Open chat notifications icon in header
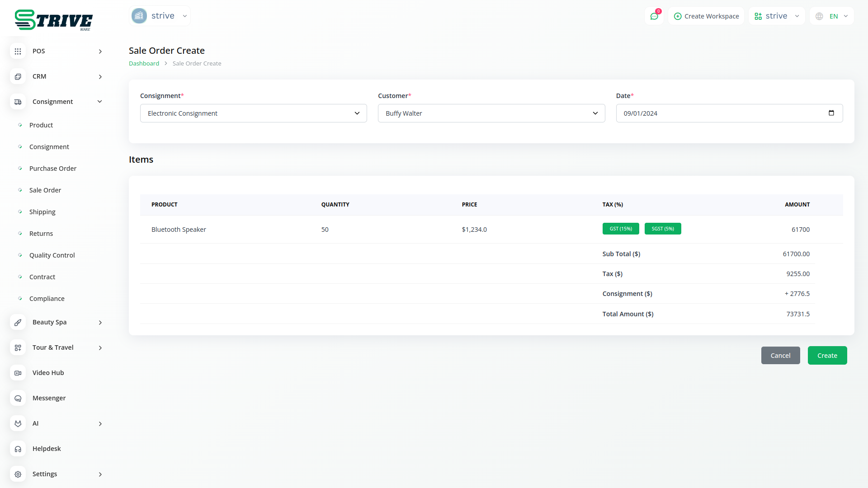The width and height of the screenshot is (868, 488). pyautogui.click(x=654, y=16)
